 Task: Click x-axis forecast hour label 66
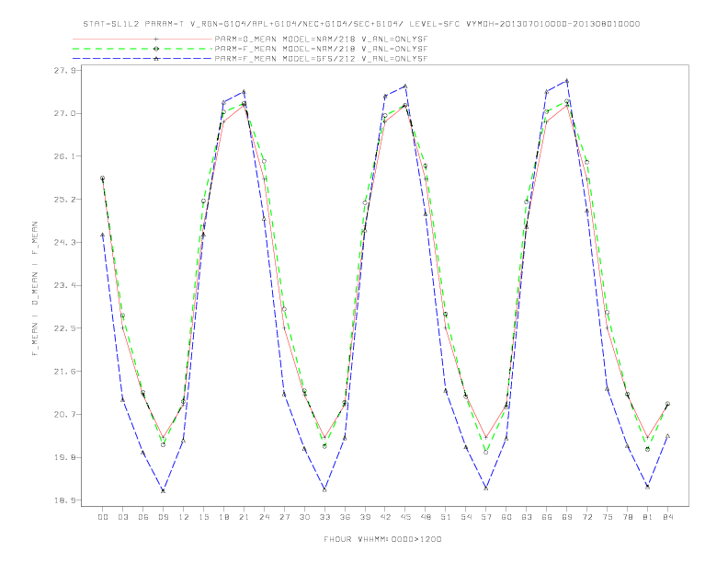[x=547, y=517]
